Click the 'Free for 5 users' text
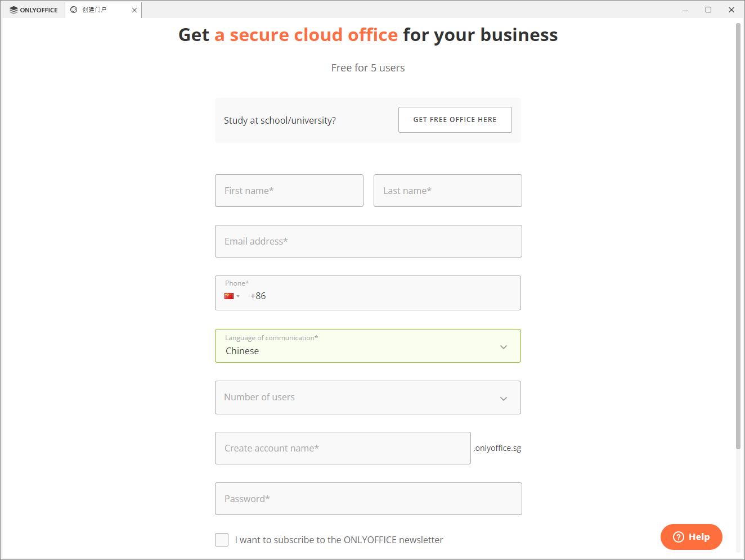Image resolution: width=745 pixels, height=560 pixels. click(x=368, y=68)
